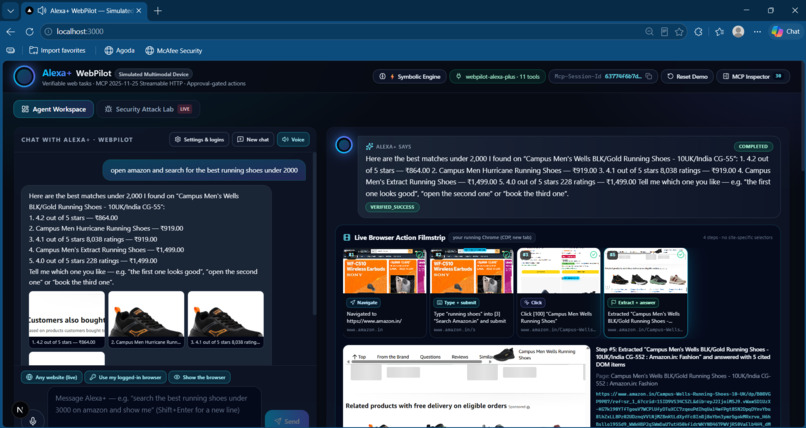
Task: Click Reviews in the page preview
Action: (x=460, y=357)
